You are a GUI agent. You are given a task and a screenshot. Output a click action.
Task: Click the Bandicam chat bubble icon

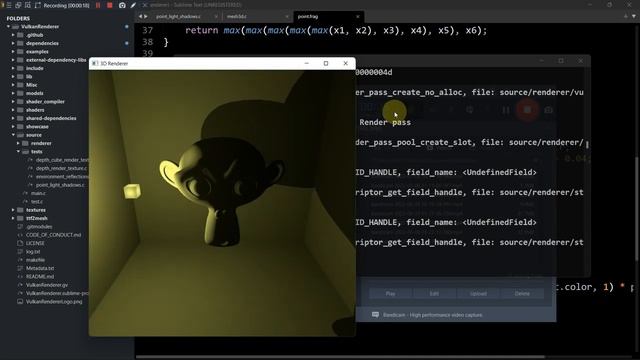(x=375, y=315)
